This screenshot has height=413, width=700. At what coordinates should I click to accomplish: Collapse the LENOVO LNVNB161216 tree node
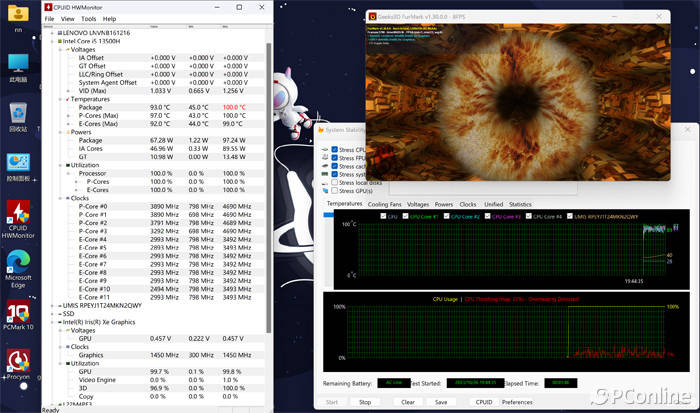click(x=52, y=33)
